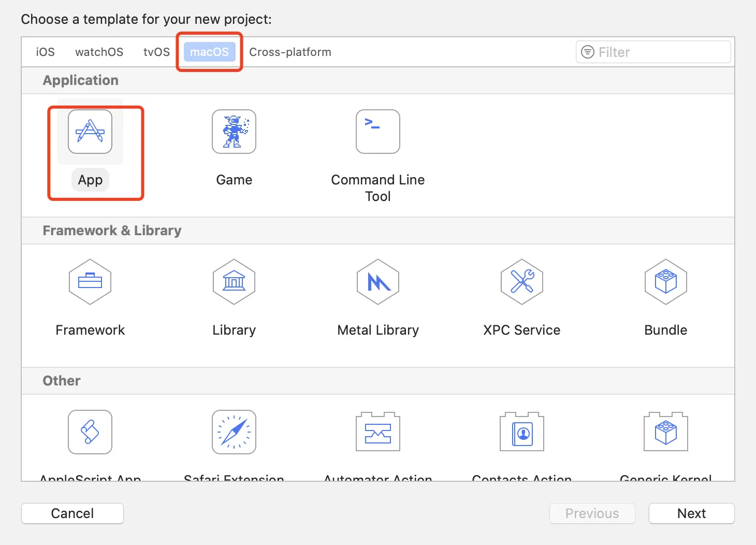This screenshot has width=756, height=545.
Task: Switch to the iOS tab
Action: 45,52
